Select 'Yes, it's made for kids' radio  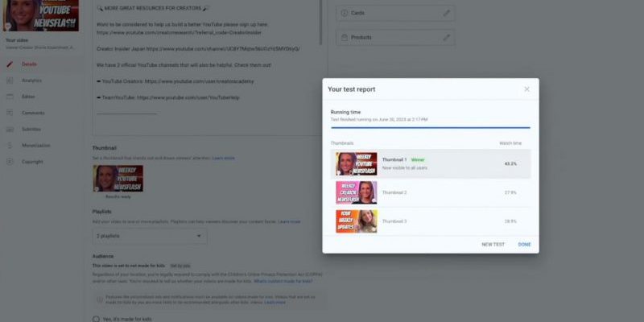[x=96, y=319]
